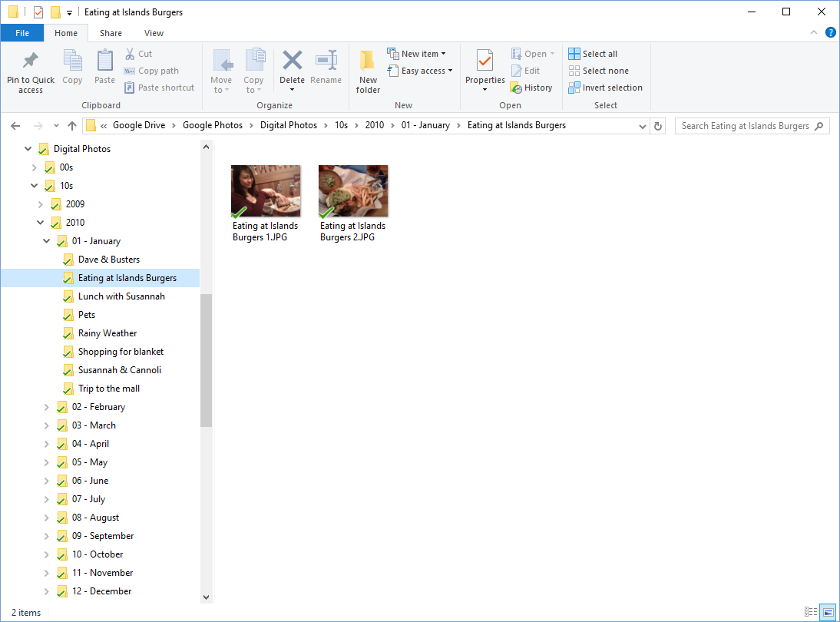Click Google Photos in breadcrumb path
Image resolution: width=840 pixels, height=622 pixels.
(213, 125)
